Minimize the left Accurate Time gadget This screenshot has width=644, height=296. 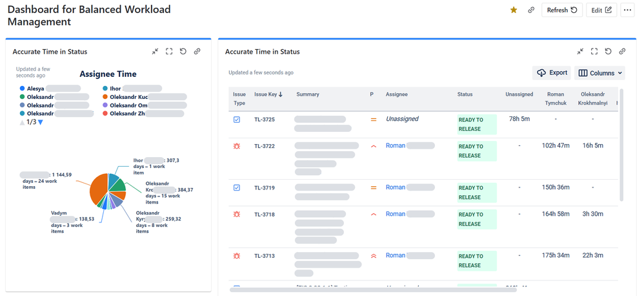156,52
